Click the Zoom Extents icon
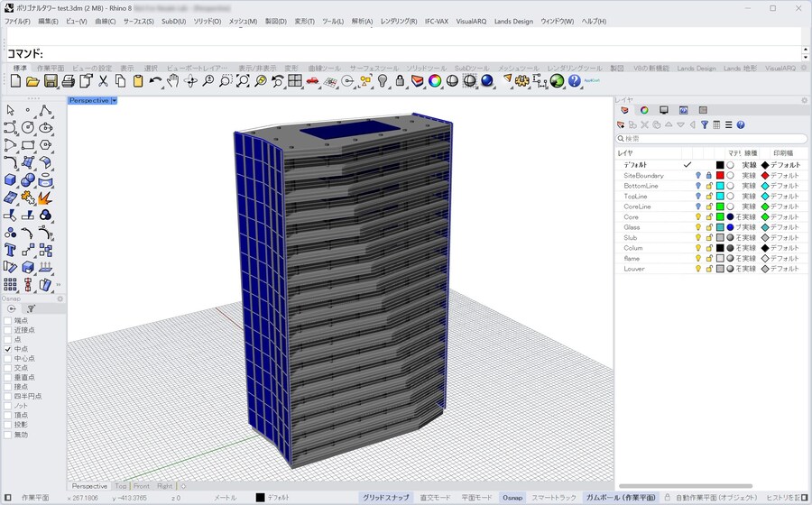The width and height of the screenshot is (812, 505). 243,81
